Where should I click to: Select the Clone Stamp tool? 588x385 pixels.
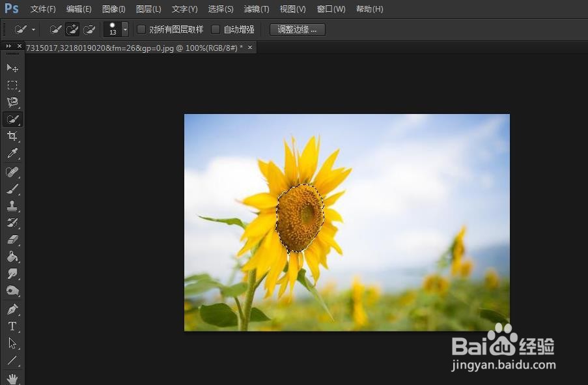coord(13,207)
